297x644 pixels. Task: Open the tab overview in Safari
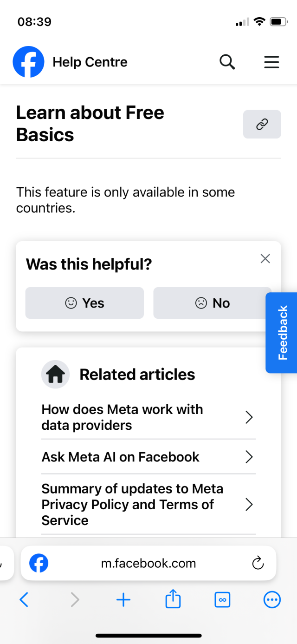click(x=222, y=599)
